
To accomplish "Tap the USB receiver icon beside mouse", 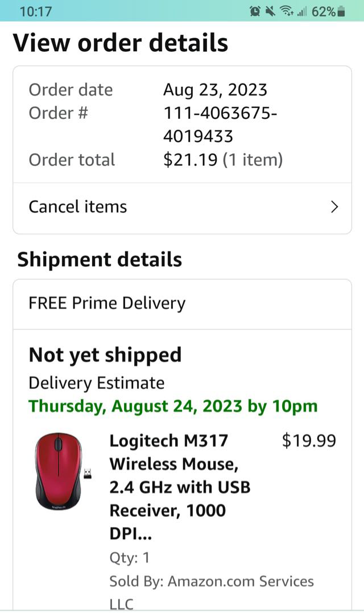I will click(x=89, y=471).
